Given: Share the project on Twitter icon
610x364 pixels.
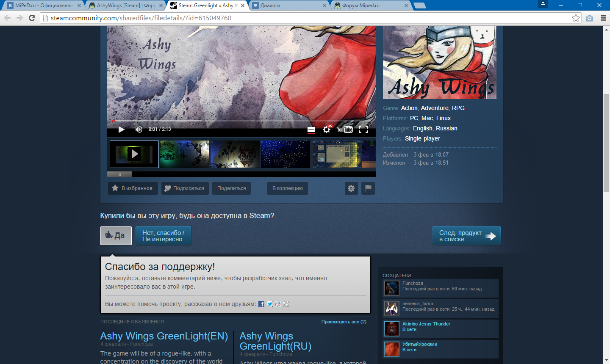Looking at the screenshot, I should pyautogui.click(x=270, y=304).
